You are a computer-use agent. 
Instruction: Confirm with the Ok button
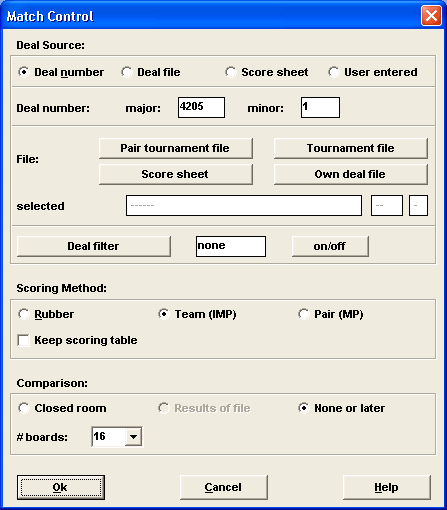pos(61,487)
